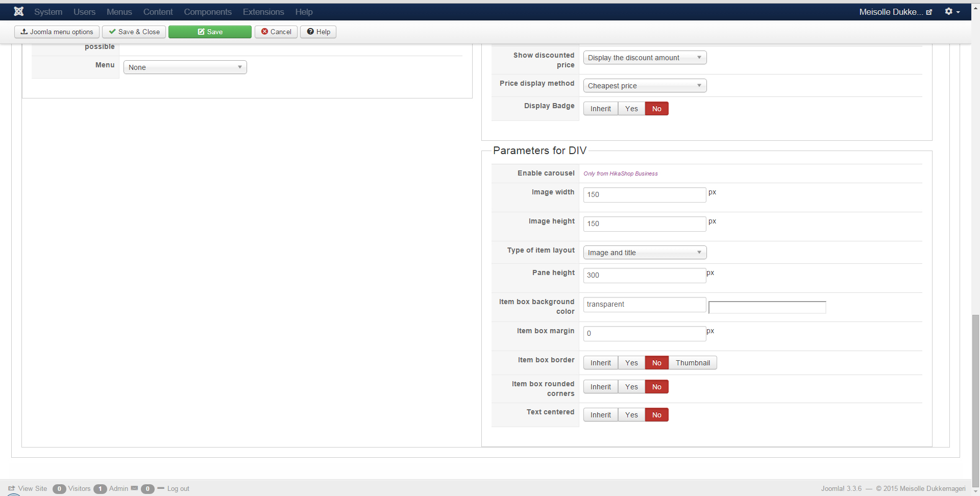
Task: Open the Menus menu
Action: point(119,12)
